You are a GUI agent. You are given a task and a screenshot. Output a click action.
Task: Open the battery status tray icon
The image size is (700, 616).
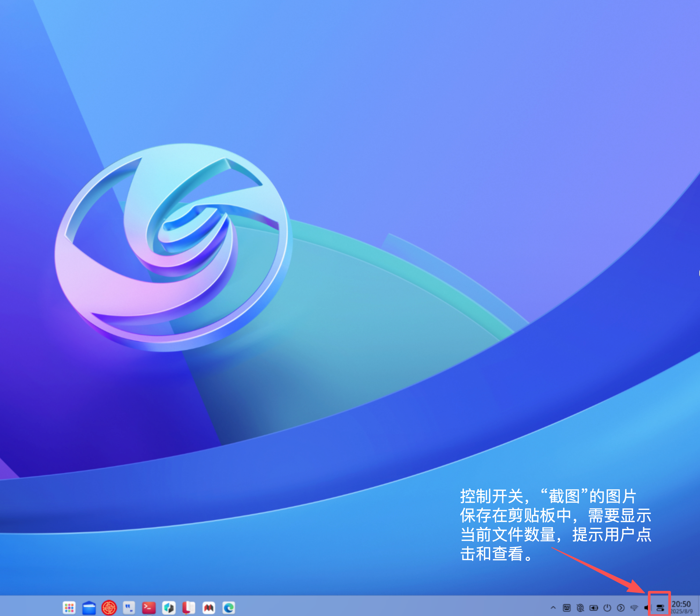point(593,607)
